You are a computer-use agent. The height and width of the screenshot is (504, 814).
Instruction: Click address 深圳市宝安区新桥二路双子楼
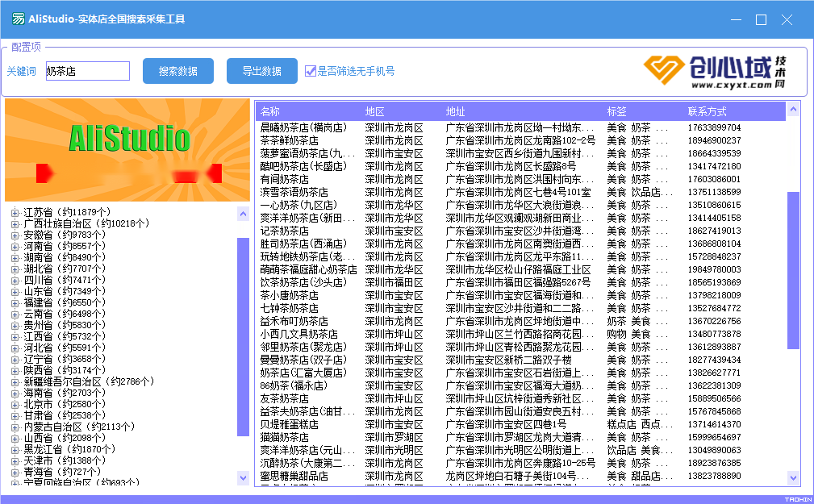(509, 360)
